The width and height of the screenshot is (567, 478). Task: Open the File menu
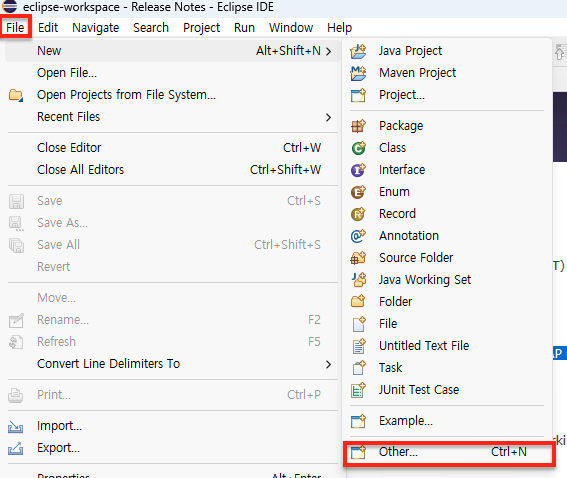click(15, 27)
